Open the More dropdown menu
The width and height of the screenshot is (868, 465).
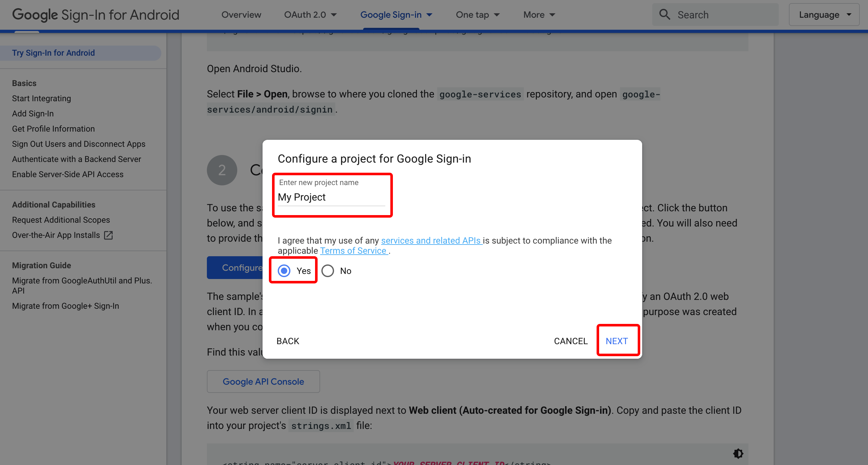539,15
